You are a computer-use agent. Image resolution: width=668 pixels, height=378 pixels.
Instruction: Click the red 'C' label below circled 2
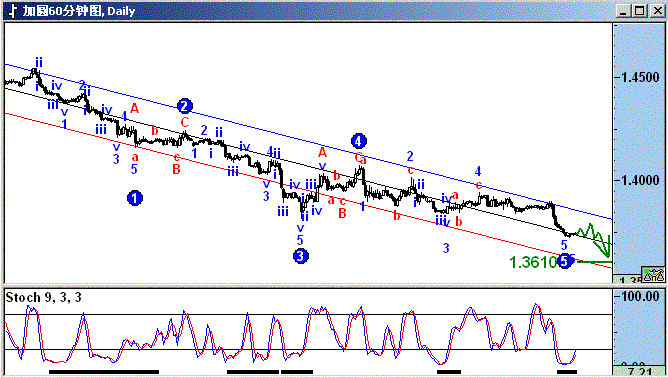[184, 123]
